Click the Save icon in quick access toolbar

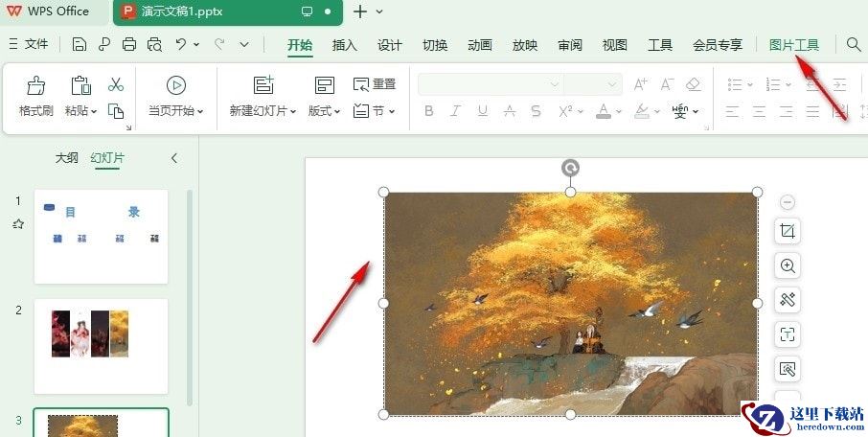point(80,45)
